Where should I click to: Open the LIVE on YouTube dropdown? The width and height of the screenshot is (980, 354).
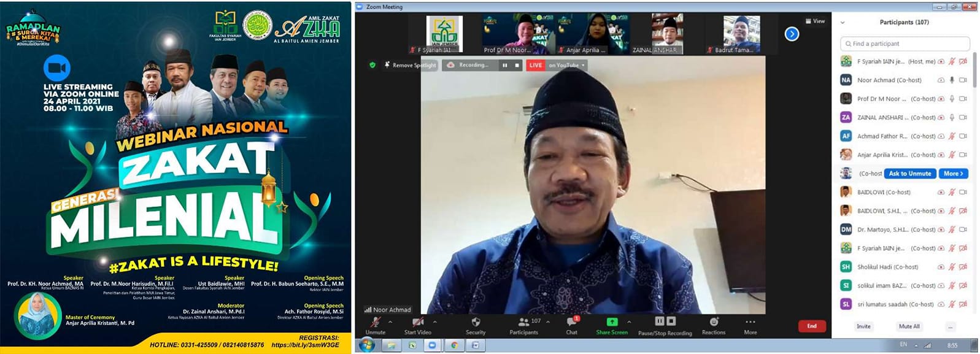pos(583,65)
